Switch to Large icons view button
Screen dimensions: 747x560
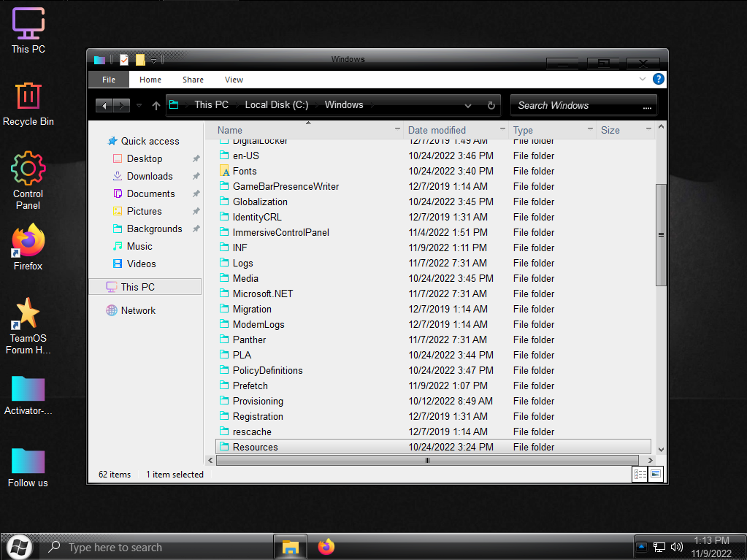(x=656, y=474)
